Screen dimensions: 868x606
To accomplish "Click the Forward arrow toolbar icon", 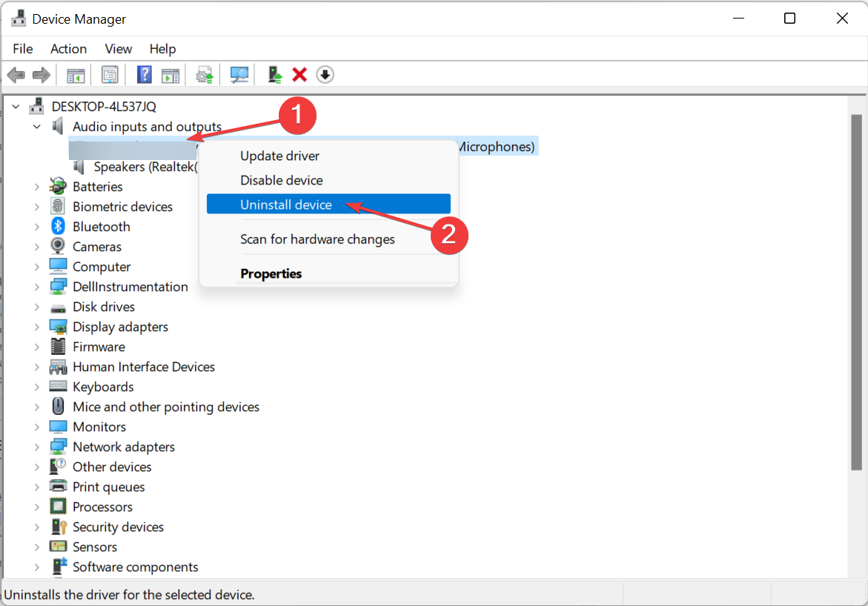I will (x=42, y=75).
